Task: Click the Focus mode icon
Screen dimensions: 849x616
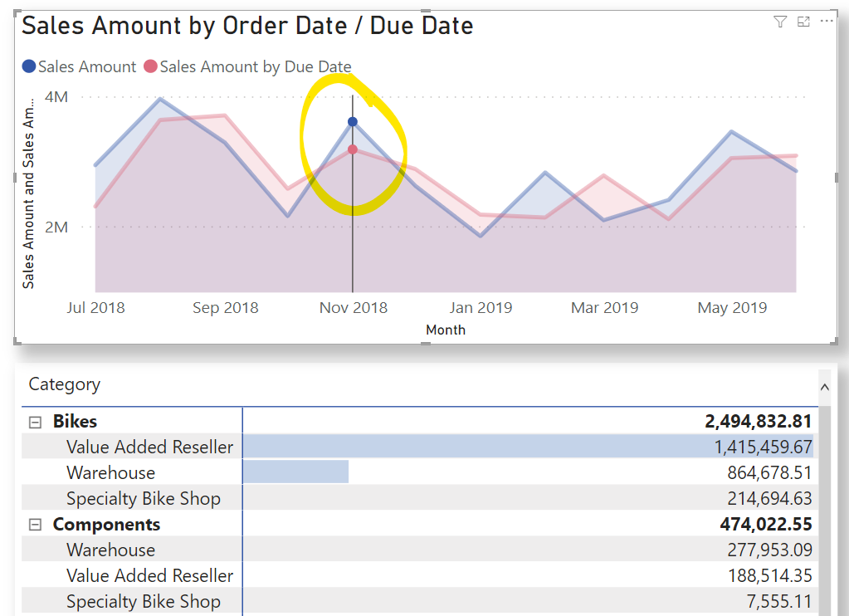Action: [x=803, y=22]
